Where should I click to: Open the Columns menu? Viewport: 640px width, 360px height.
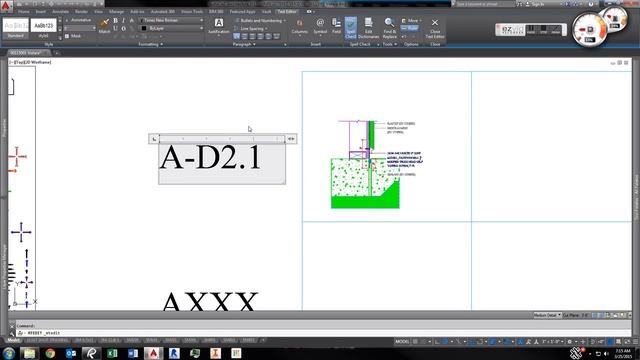[299, 27]
